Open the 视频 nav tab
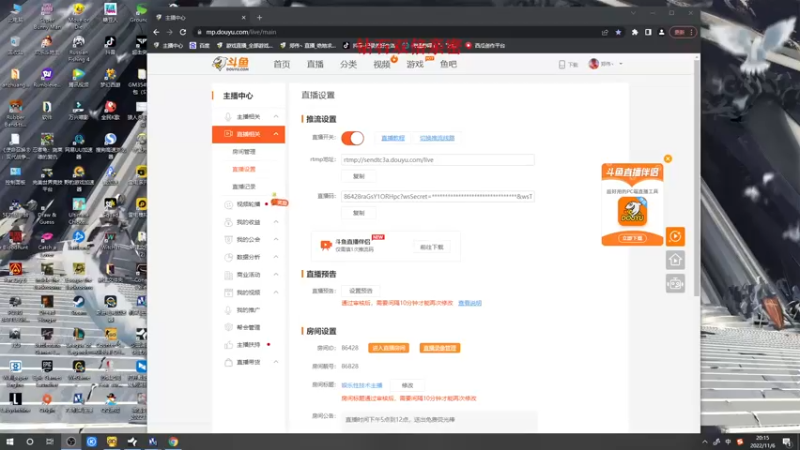This screenshot has width=800, height=450. pyautogui.click(x=382, y=64)
